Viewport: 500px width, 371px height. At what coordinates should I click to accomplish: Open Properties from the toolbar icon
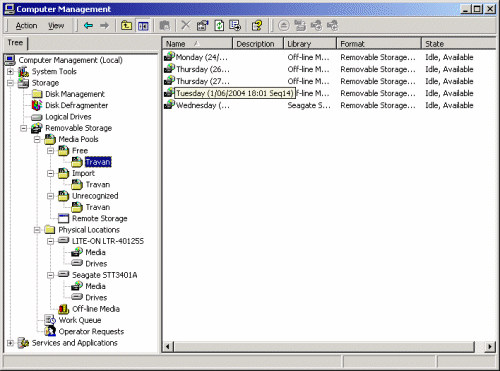(202, 25)
